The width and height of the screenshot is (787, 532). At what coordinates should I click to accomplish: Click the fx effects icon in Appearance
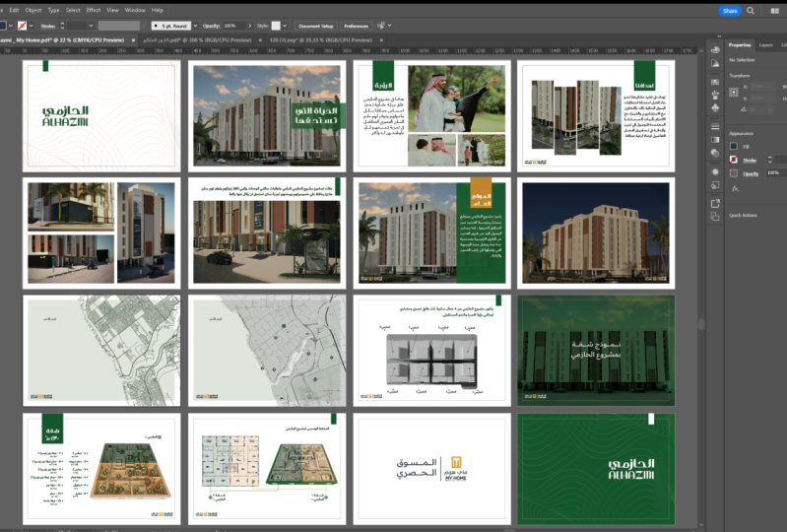tap(736, 189)
